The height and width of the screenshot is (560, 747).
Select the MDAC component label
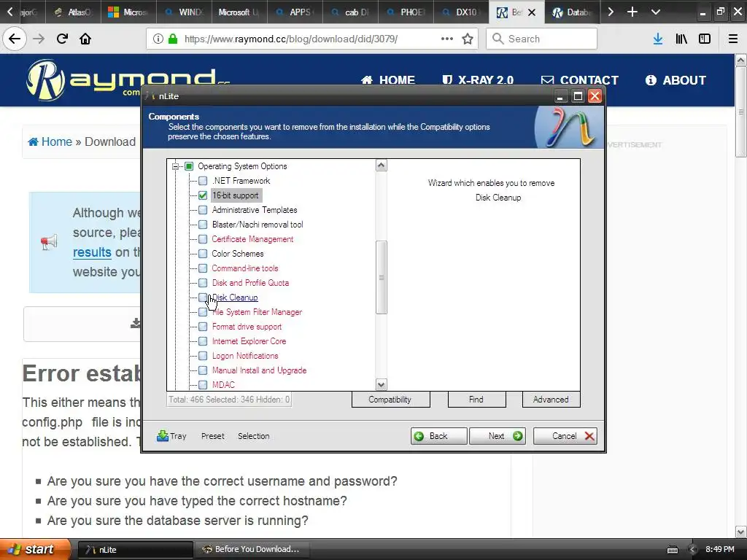point(223,385)
